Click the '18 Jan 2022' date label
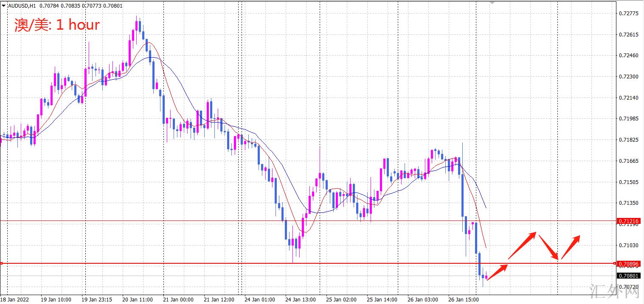Viewport: 644px width, 304px height. (14, 299)
